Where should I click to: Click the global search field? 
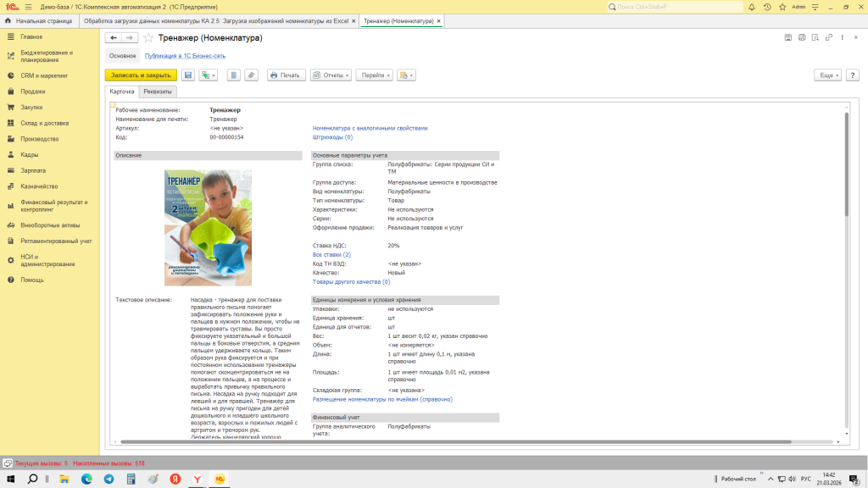click(676, 7)
